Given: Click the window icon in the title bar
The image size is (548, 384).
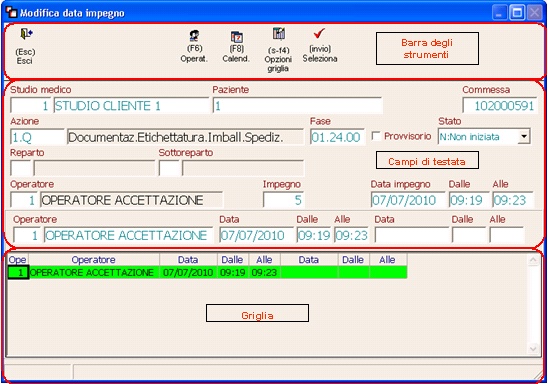Looking at the screenshot, I should (x=11, y=13).
